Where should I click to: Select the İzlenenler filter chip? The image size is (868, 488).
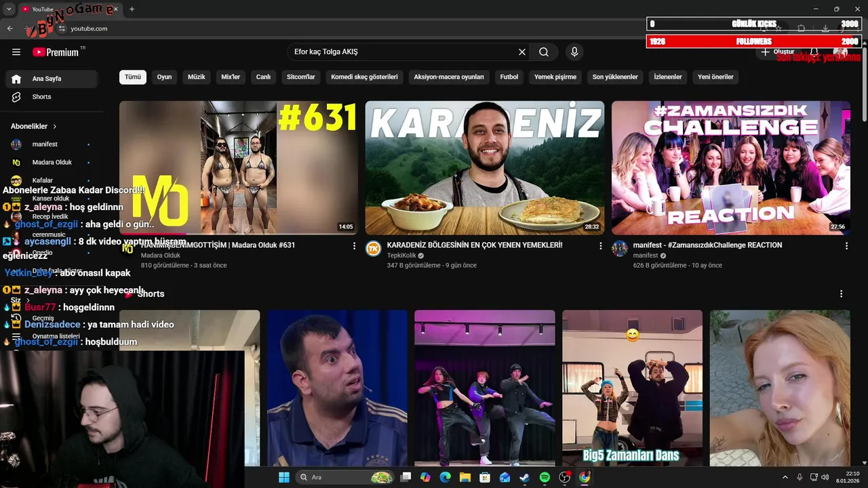(668, 77)
